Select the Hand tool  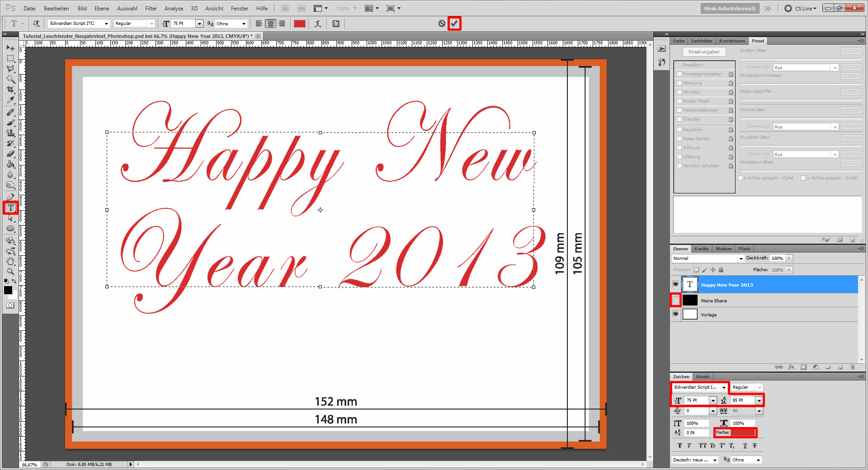(10, 261)
